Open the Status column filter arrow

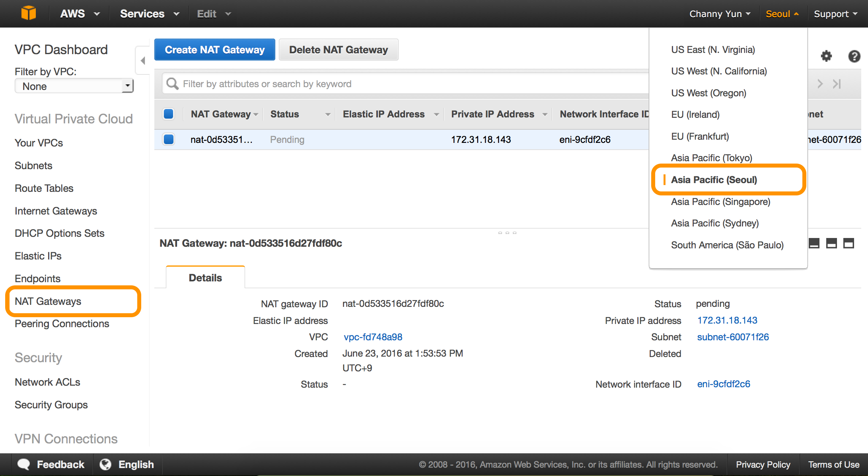[328, 115]
